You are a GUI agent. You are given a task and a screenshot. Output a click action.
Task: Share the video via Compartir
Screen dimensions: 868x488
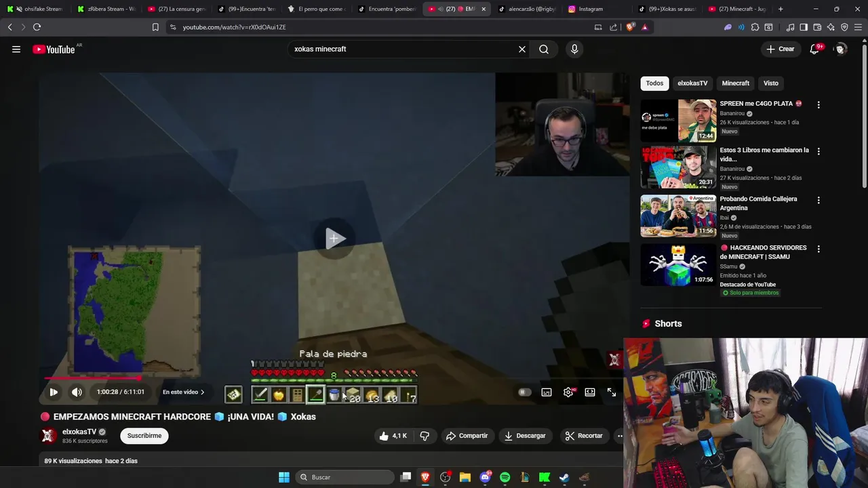coord(467,436)
